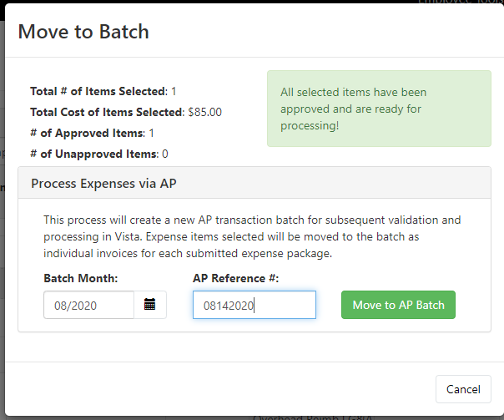This screenshot has height=420, width=504.
Task: Select the # of Approved Items line
Action: (x=93, y=133)
